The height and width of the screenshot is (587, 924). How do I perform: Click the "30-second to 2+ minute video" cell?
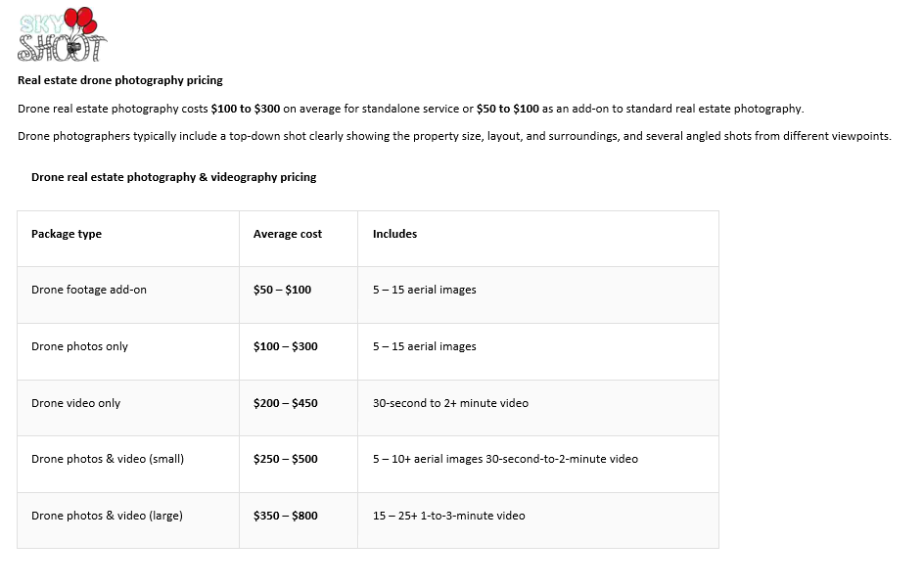pyautogui.click(x=450, y=403)
